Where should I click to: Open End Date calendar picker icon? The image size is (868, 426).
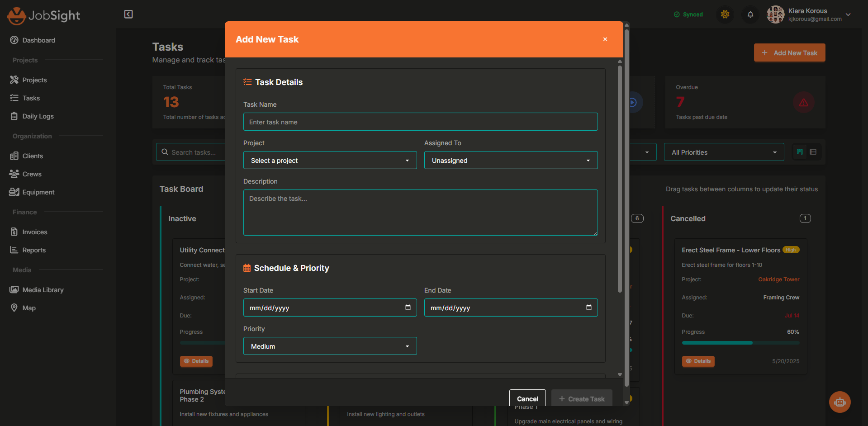point(589,308)
